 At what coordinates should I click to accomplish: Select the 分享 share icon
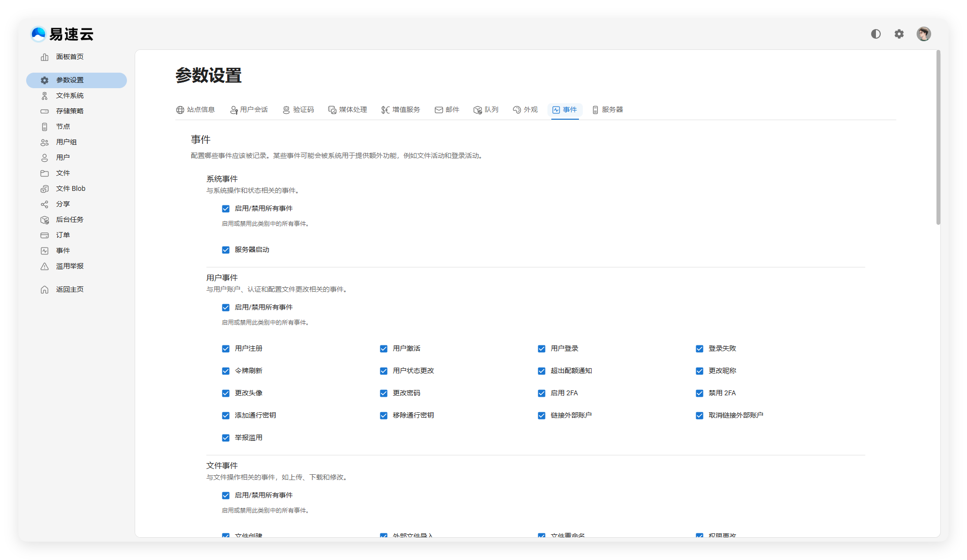coord(45,204)
